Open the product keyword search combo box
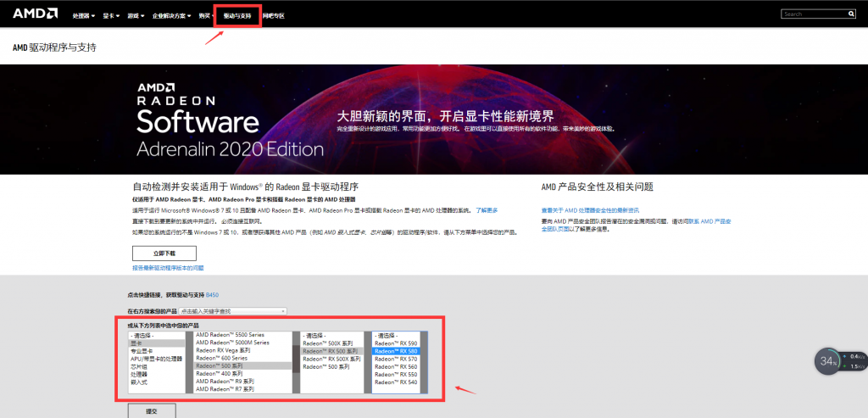The image size is (868, 418). coord(232,312)
